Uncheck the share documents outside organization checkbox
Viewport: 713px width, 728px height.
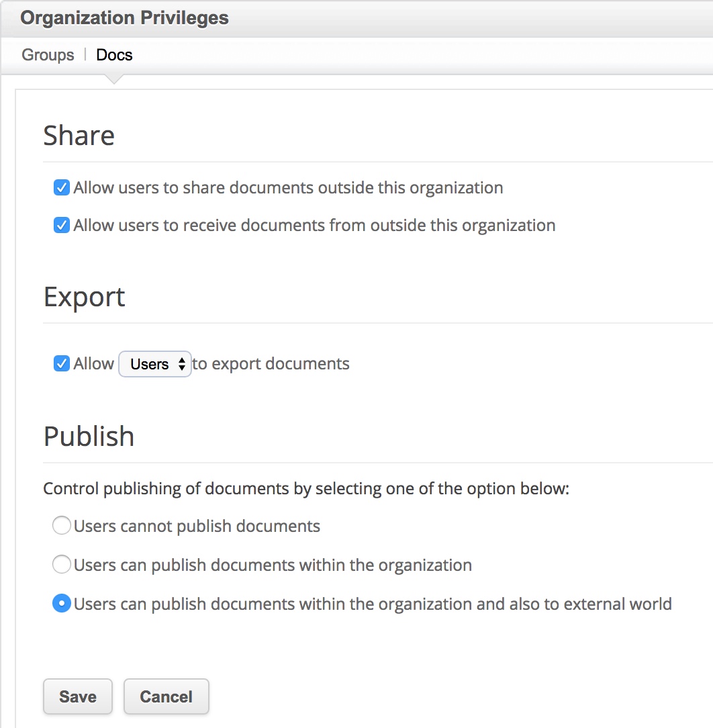(x=62, y=187)
